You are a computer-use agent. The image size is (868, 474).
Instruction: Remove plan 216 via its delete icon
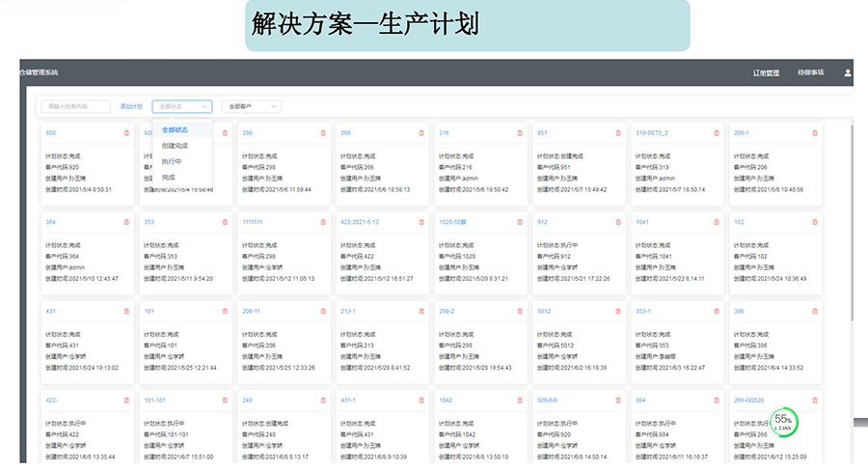tap(520, 133)
